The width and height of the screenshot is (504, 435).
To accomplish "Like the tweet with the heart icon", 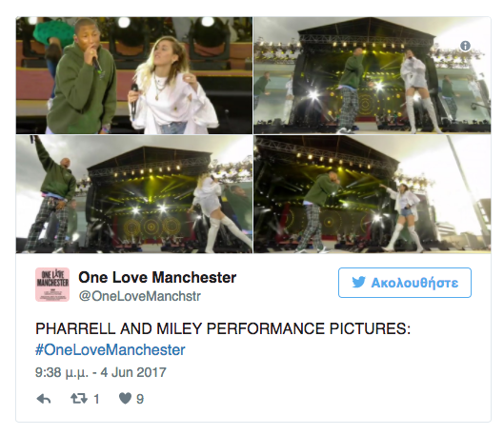I will point(125,399).
